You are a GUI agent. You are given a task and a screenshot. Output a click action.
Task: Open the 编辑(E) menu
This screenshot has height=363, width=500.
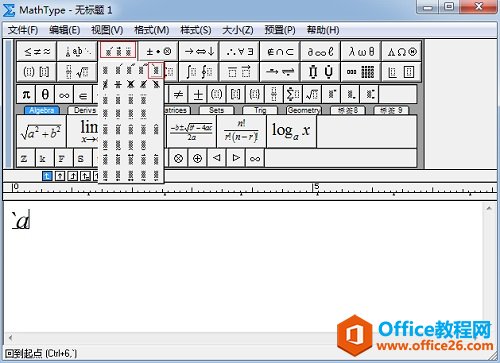click(x=64, y=30)
